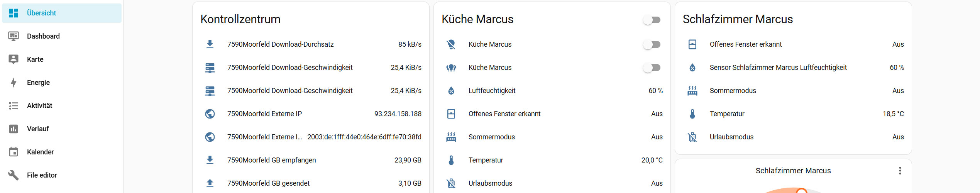
Task: Open Sensor Schlafzimmer Marcus Luftfeuchtigkeit entity
Action: (778, 68)
